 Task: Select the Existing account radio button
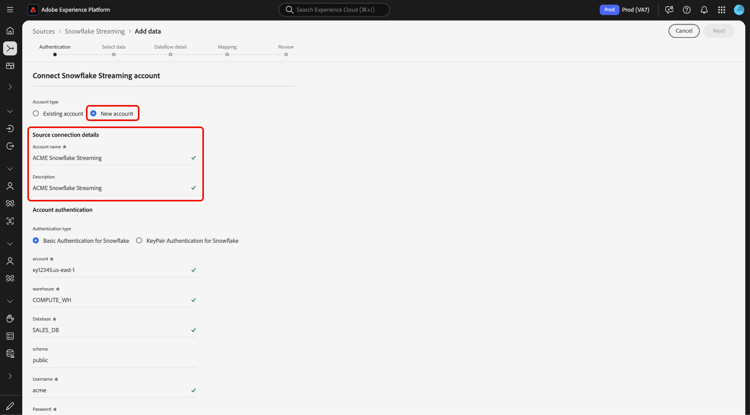coord(36,113)
